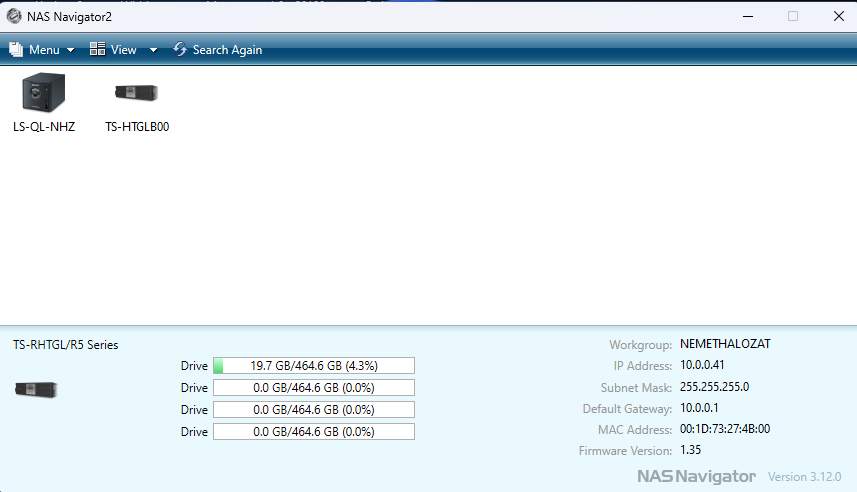Click the Search Again refresh icon
Screen dimensions: 857x492
[180, 49]
